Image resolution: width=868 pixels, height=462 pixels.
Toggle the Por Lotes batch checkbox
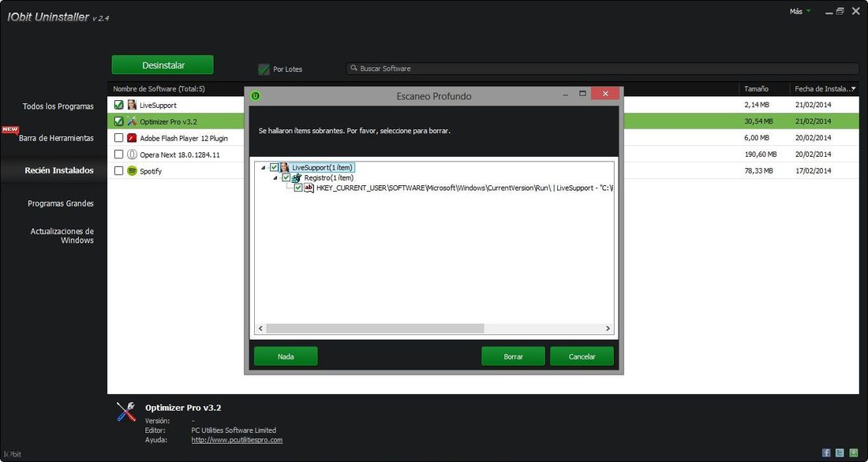[264, 69]
